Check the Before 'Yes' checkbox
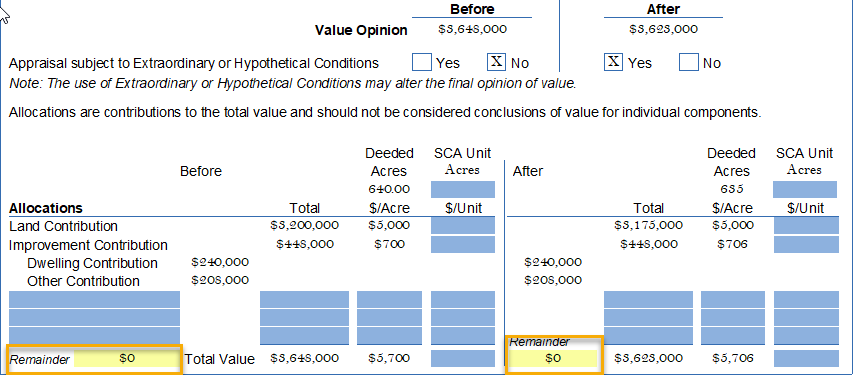The image size is (854, 375). 422,63
